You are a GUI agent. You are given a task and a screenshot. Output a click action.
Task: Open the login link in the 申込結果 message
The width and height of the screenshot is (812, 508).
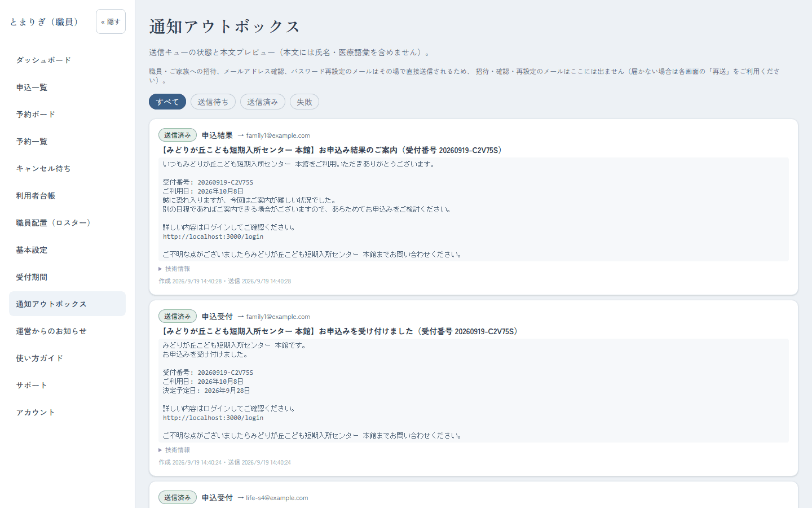[x=213, y=237]
